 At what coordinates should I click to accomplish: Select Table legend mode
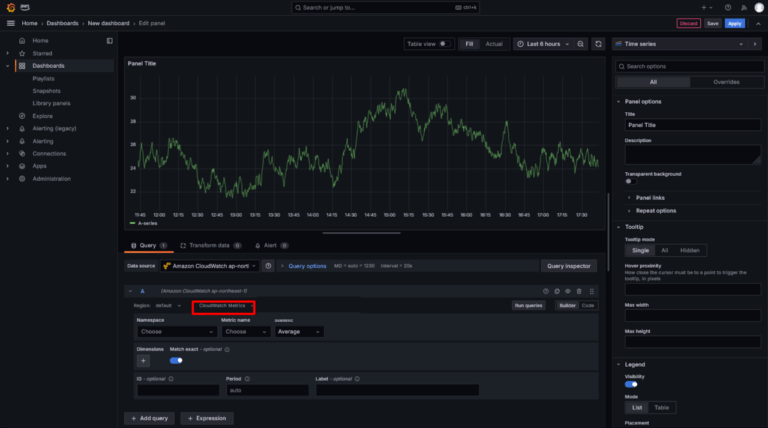click(661, 407)
